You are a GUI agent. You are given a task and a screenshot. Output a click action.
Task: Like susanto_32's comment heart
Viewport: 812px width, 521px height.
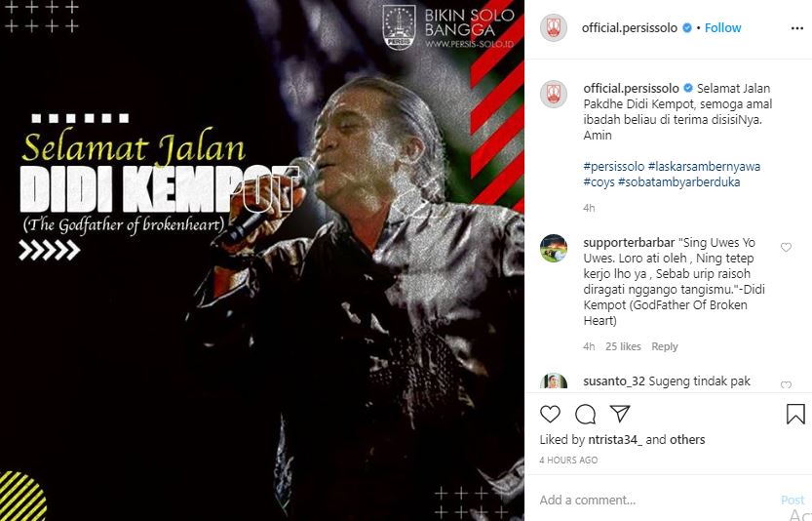786,384
